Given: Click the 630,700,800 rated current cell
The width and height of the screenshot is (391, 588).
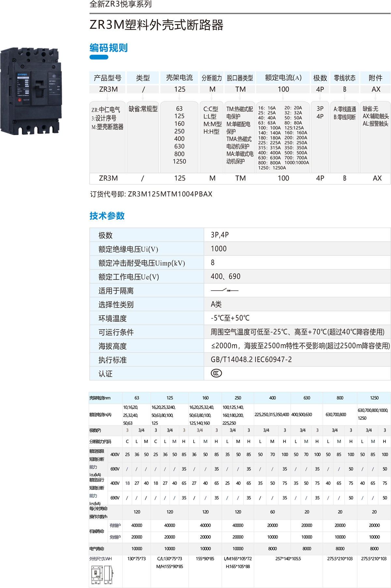Looking at the screenshot, I should coord(336,415).
